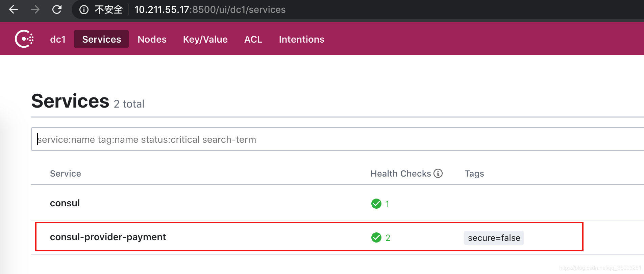Click the Tags column header
Viewport: 644px width, 274px height.
(474, 174)
